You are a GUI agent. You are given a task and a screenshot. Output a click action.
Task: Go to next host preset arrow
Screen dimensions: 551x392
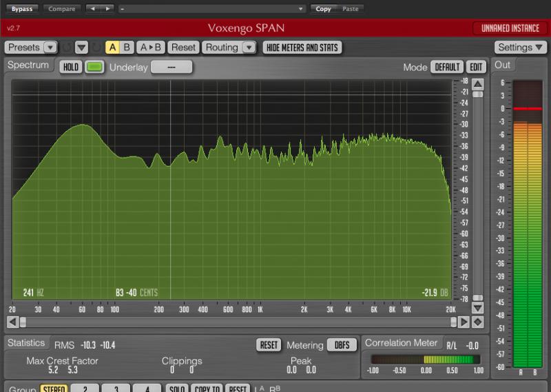[107, 9]
